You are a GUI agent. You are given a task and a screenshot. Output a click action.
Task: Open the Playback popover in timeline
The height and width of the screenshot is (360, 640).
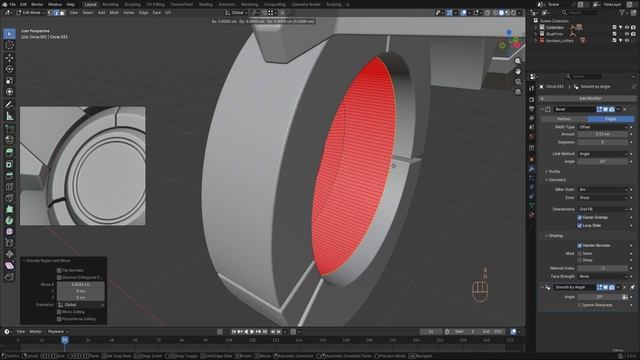point(58,331)
